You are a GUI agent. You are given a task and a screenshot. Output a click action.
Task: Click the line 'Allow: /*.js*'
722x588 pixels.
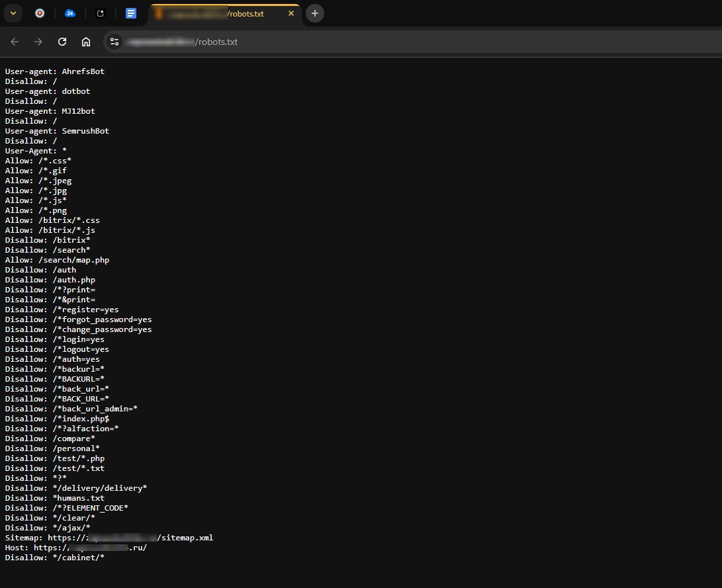36,200
